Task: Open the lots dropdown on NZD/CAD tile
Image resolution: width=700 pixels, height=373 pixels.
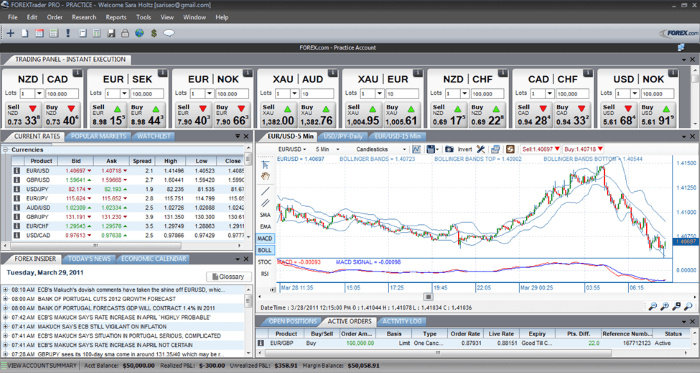Action: [x=39, y=94]
